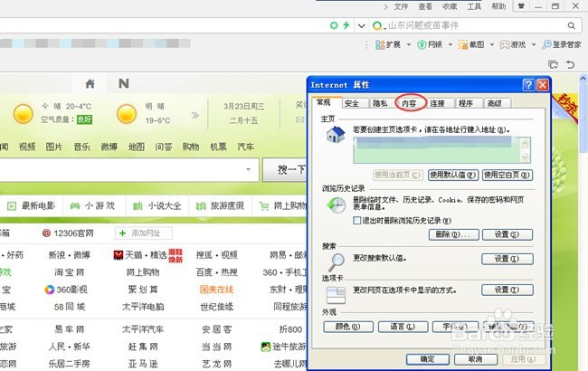
Task: Click the weather forward double-arrow
Action: (x=195, y=115)
